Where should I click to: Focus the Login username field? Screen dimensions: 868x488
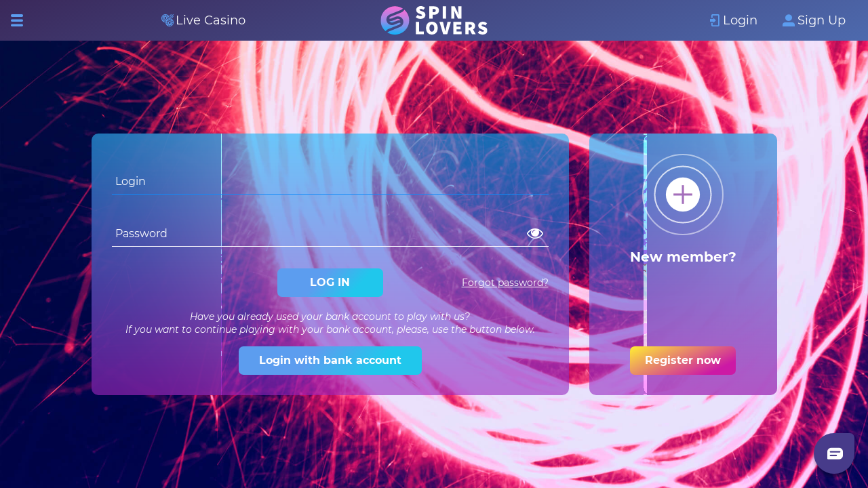[x=330, y=181]
